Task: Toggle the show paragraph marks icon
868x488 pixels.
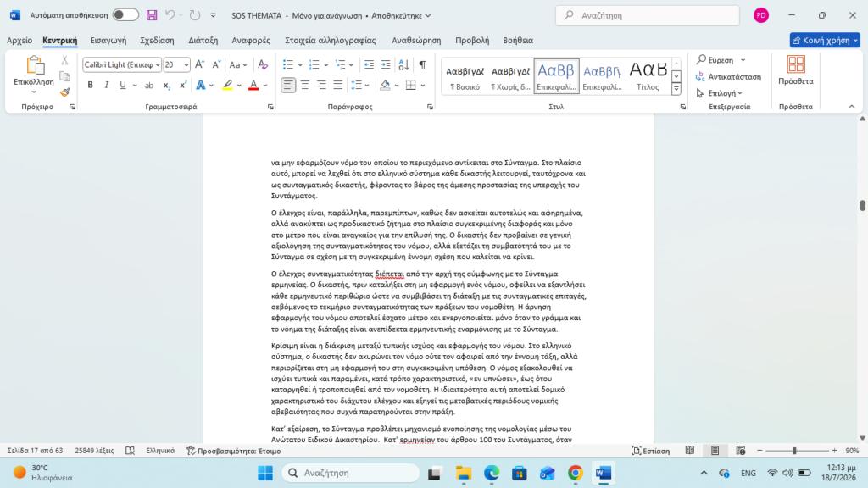Action: (x=422, y=64)
